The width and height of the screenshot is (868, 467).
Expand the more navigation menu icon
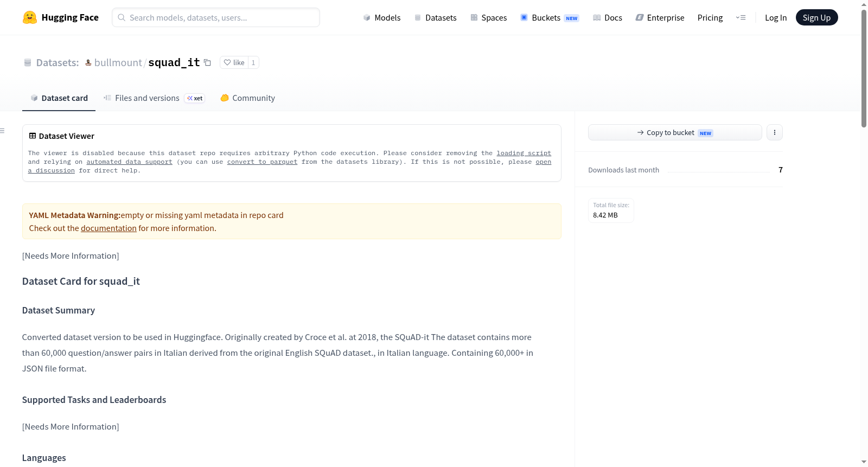741,17
